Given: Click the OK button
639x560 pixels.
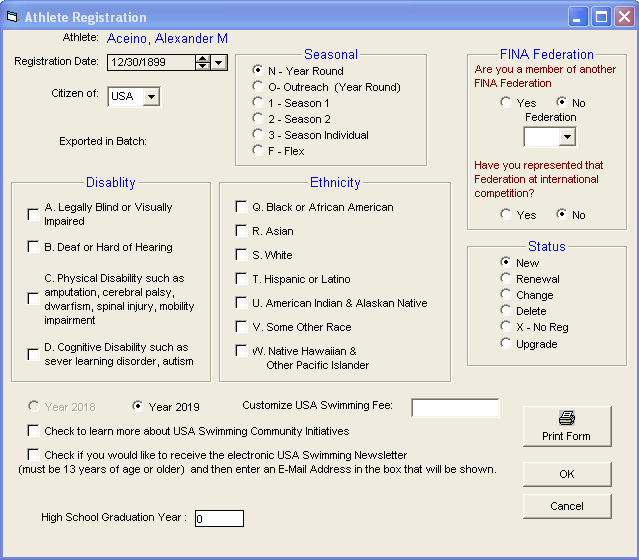Looking at the screenshot, I should pos(566,474).
